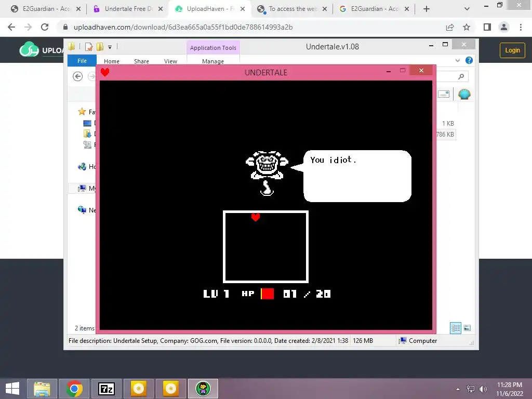Screen dimensions: 532x399
Task: Open the Quick Access Toolbar dropdown arrow
Action: click(x=110, y=47)
